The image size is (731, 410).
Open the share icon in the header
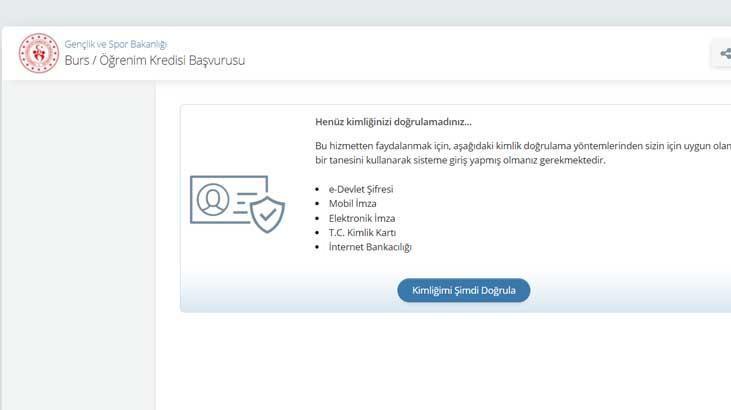tap(723, 54)
